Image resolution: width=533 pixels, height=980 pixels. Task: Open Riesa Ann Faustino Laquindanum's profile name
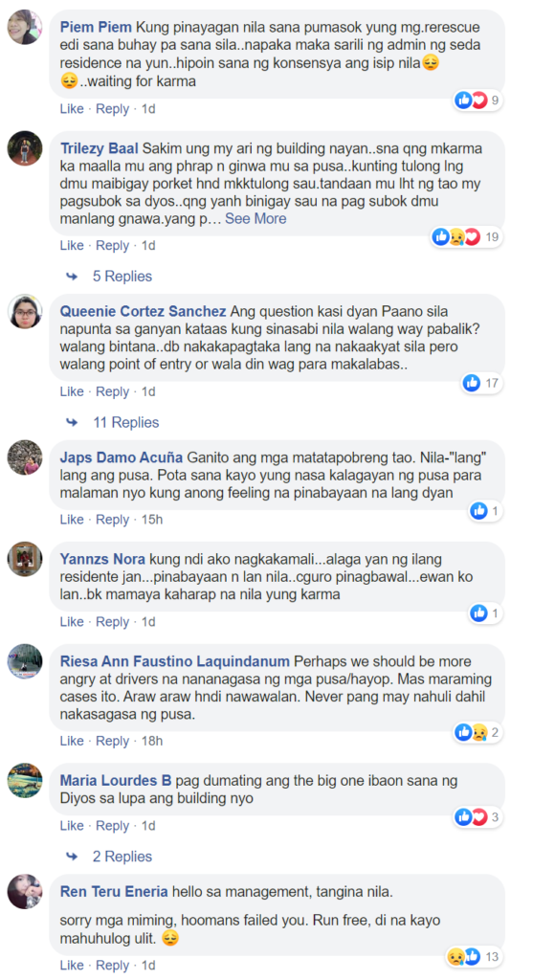tap(175, 661)
